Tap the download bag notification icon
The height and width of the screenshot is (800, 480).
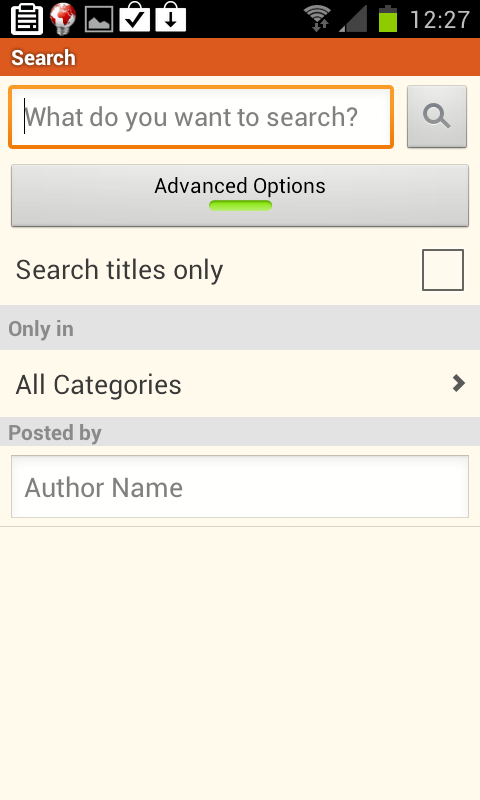(171, 17)
